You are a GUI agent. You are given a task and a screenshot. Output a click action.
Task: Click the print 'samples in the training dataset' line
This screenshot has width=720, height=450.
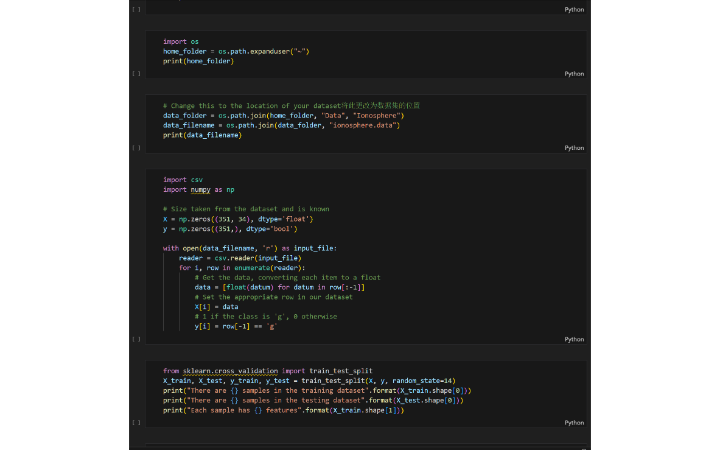tap(317, 391)
